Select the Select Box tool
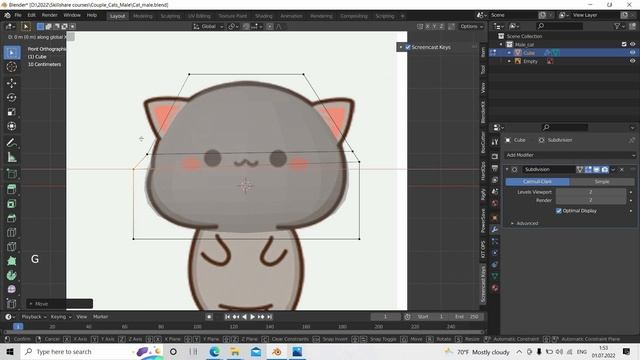Screen dimensions: 640x360 click(x=11, y=53)
